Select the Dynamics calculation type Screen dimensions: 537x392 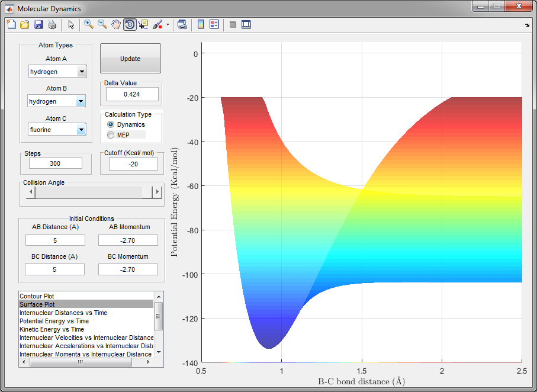coord(111,125)
